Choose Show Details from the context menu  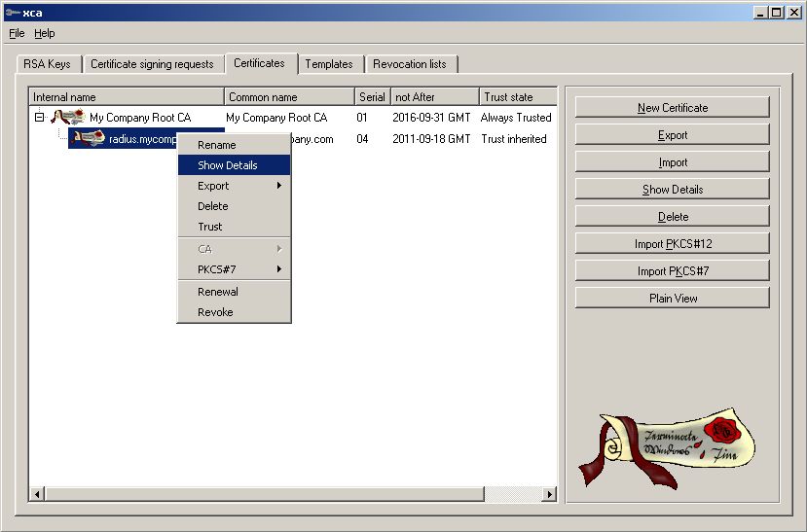[228, 165]
